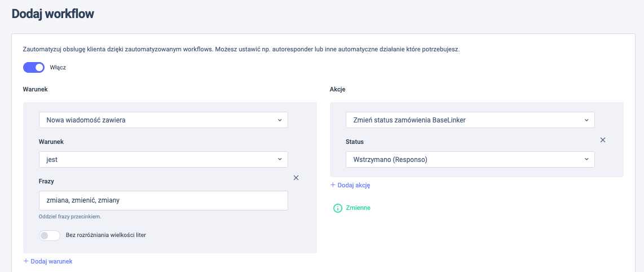This screenshot has height=272, width=644.
Task: Remove the action with its X icon
Action: click(x=603, y=140)
